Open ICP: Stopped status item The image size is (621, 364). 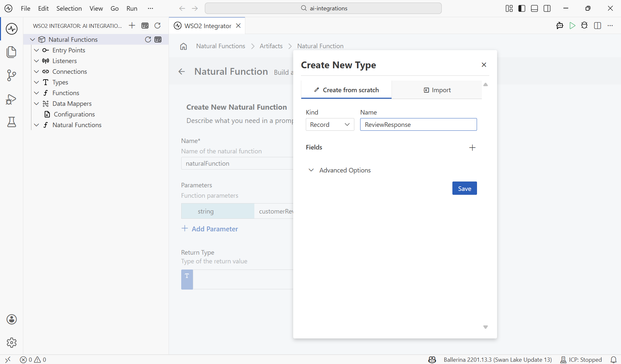click(581, 359)
